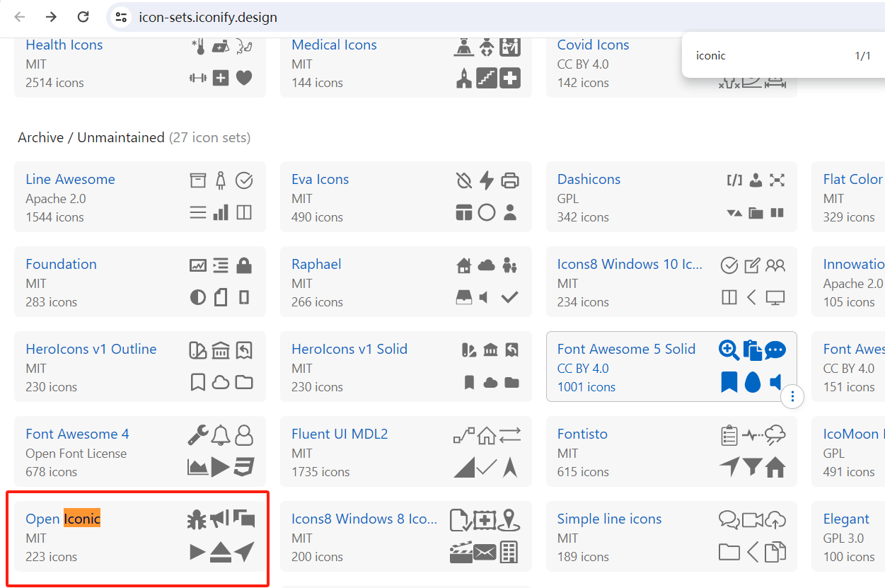This screenshot has height=588, width=885.
Task: Go back with the browser back arrow
Action: coord(20,17)
